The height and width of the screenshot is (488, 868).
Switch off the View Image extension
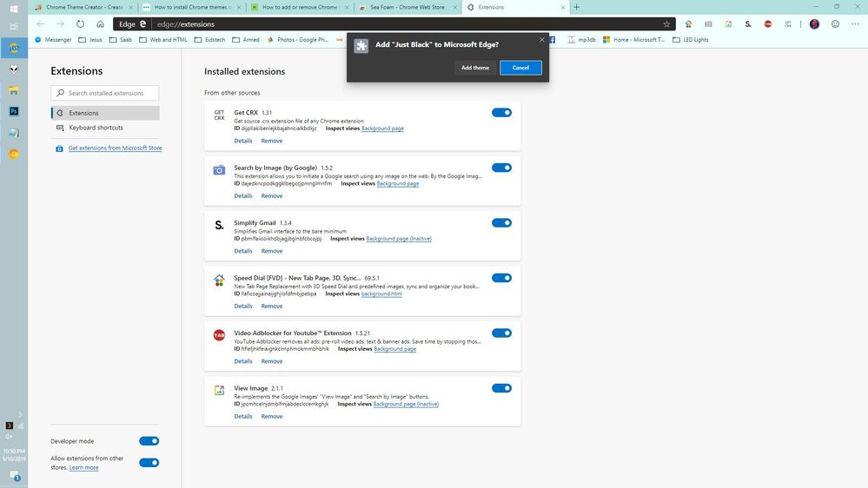pyautogui.click(x=501, y=388)
